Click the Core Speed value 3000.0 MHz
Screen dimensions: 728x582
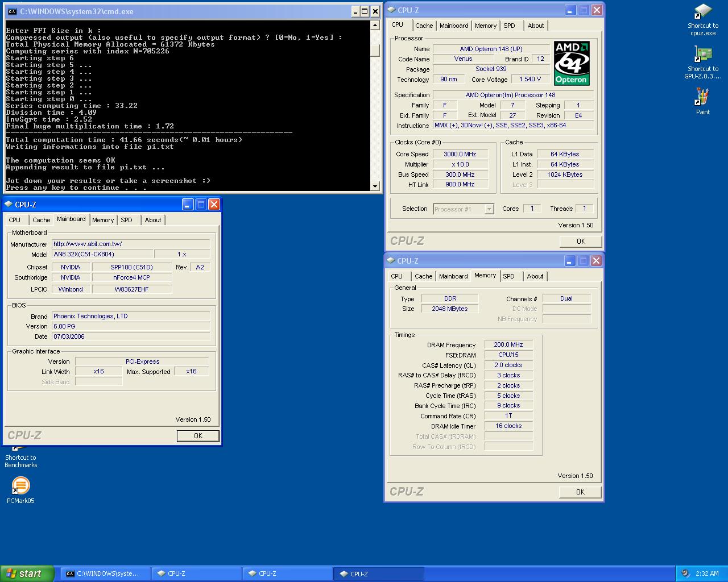460,154
